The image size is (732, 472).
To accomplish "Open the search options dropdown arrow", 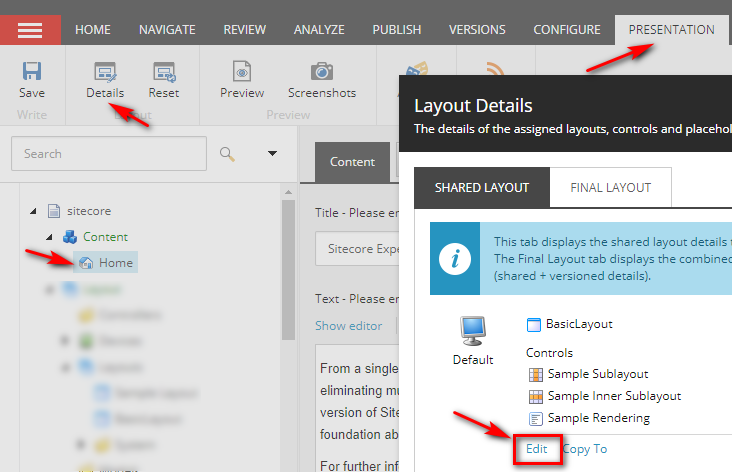I will 272,153.
